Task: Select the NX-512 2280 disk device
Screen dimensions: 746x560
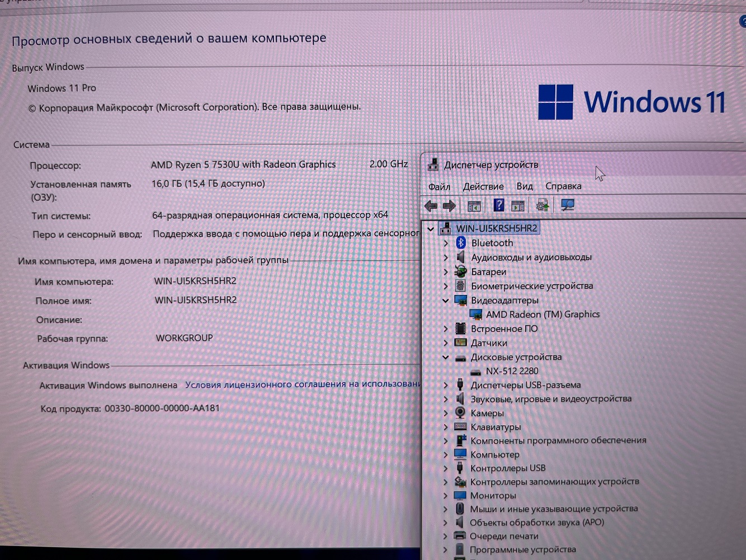Action: coord(512,371)
